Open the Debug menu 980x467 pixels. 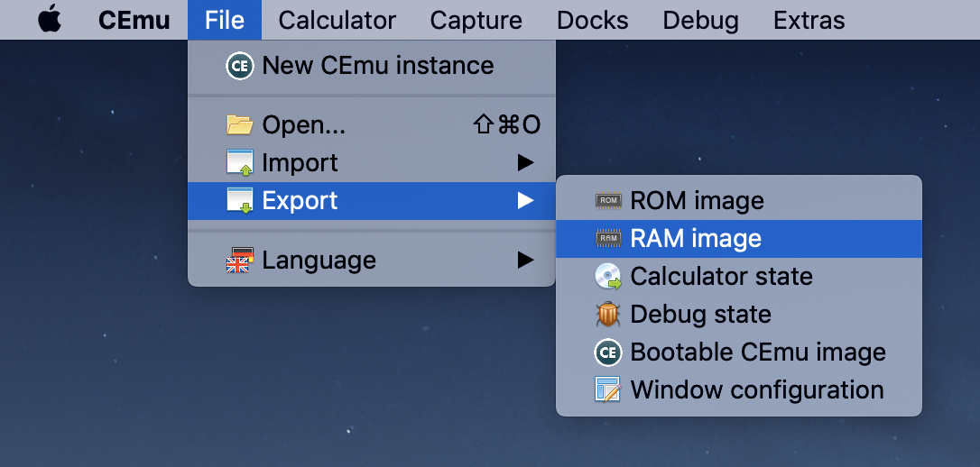(x=700, y=20)
